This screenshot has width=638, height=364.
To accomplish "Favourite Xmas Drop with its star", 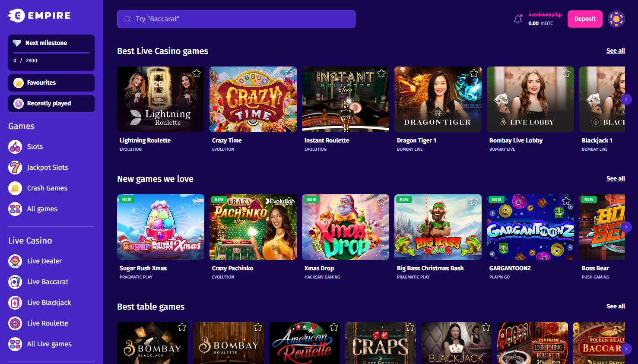I will coord(381,201).
